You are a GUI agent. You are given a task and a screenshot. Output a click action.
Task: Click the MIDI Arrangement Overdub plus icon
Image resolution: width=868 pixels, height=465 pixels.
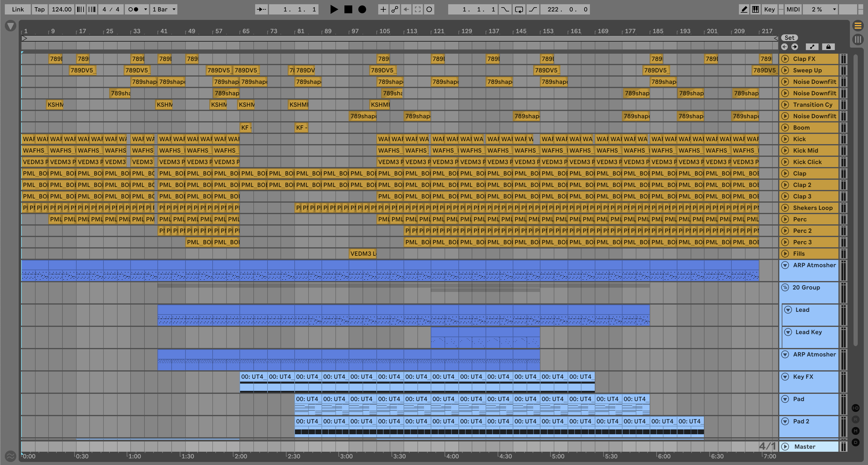383,9
